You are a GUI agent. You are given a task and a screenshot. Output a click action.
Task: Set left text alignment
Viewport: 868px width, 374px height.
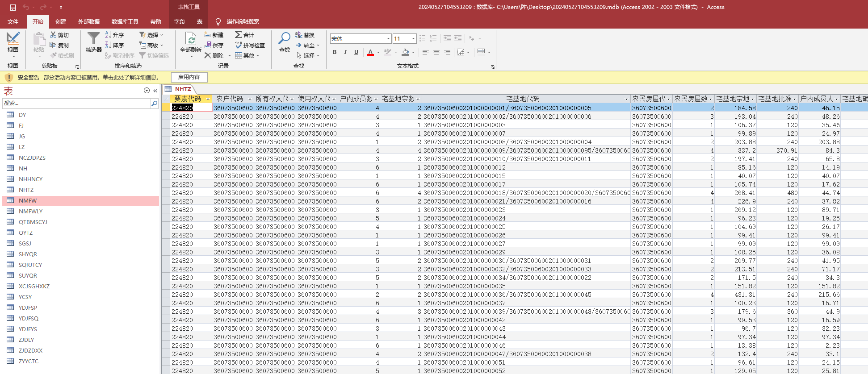click(x=426, y=52)
